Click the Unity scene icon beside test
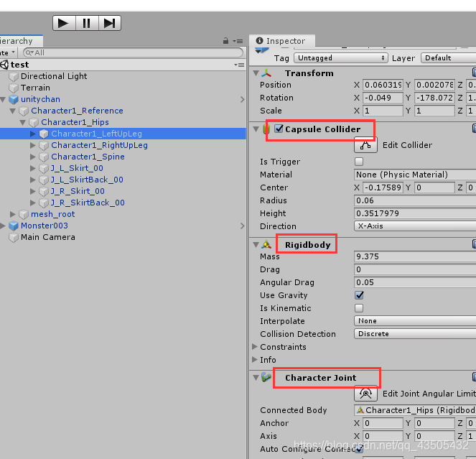This screenshot has width=476, height=459. [x=4, y=65]
